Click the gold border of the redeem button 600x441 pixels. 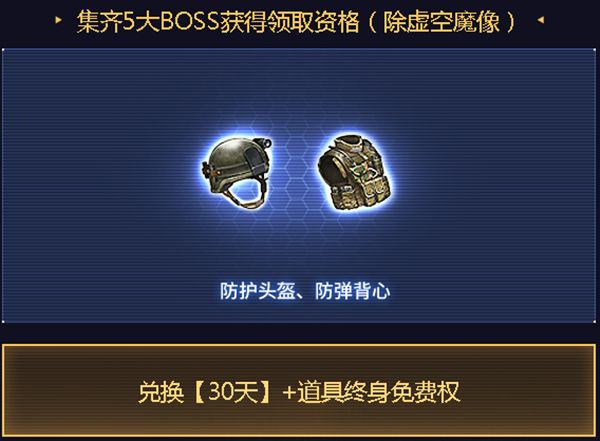[x=299, y=345]
